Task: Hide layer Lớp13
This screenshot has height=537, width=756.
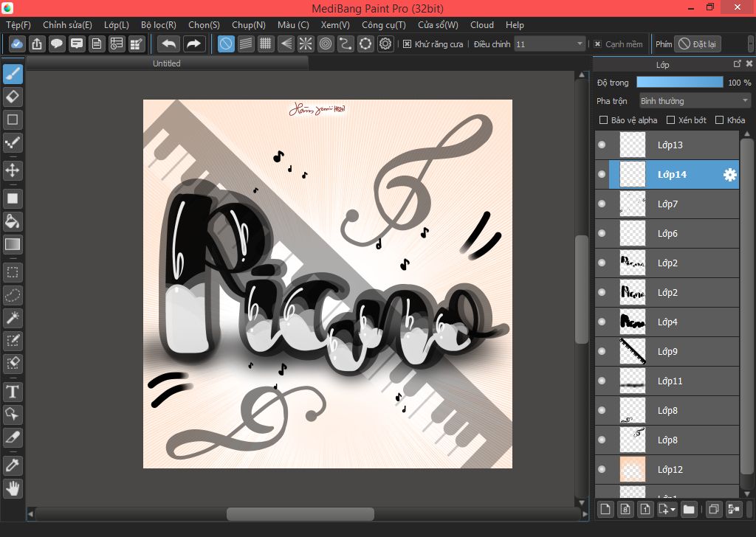Action: (x=602, y=145)
